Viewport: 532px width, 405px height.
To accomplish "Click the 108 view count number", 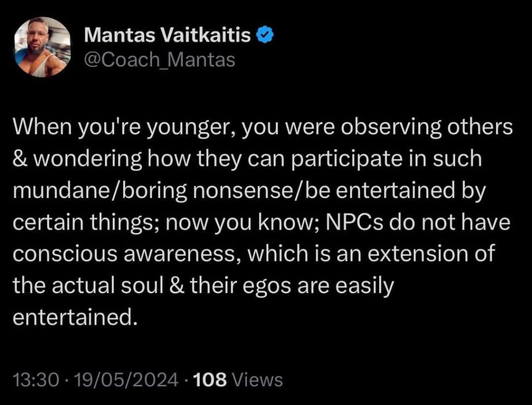I will 209,380.
